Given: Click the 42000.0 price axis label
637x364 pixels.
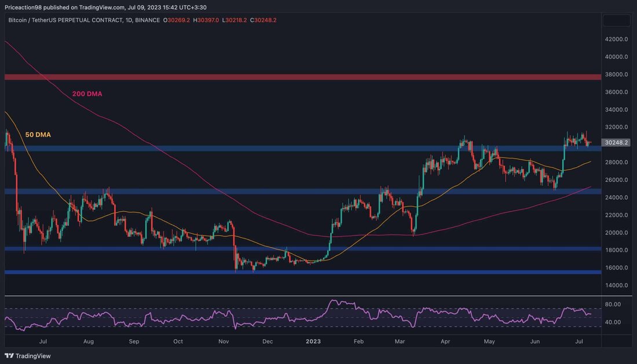Looking at the screenshot, I should 616,39.
